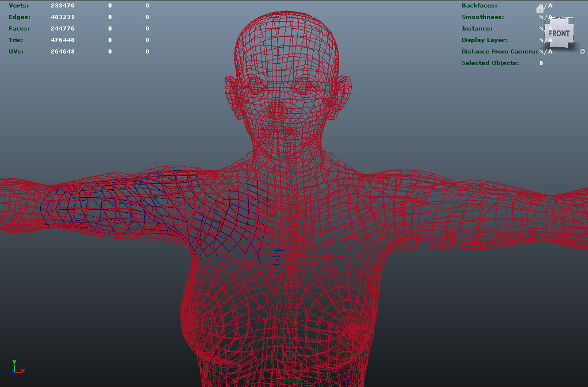
Task: Click the ViewCube's bottom-left corner
Action: pyautogui.click(x=547, y=45)
